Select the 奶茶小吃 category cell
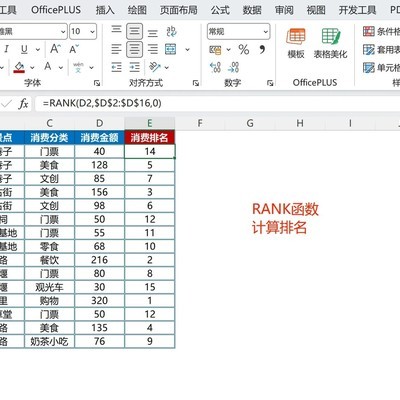The height and width of the screenshot is (400, 400). coord(49,341)
